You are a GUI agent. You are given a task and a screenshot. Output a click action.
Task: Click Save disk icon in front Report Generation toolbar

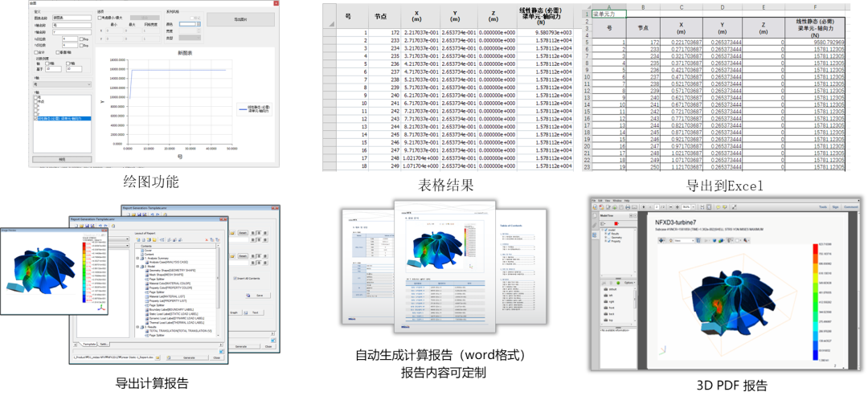click(x=87, y=226)
